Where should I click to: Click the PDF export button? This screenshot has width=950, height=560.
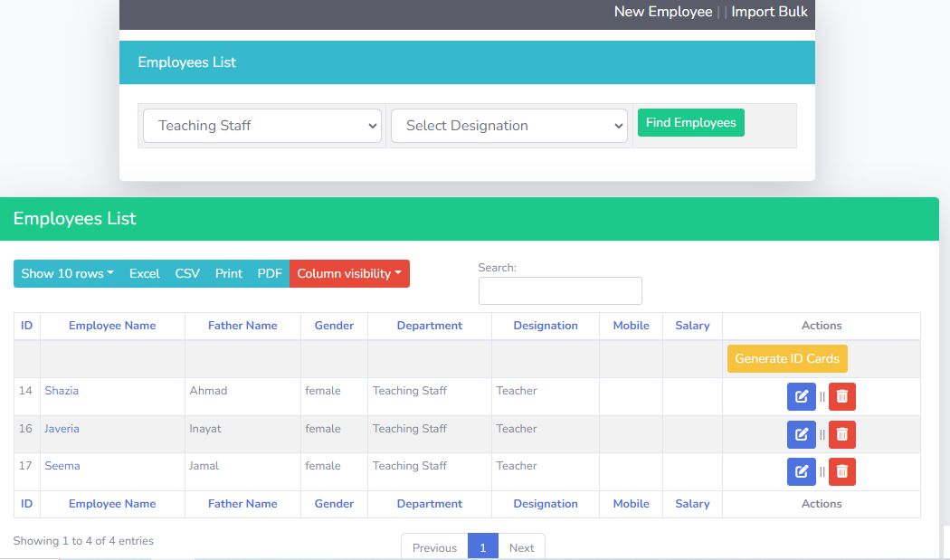270,274
